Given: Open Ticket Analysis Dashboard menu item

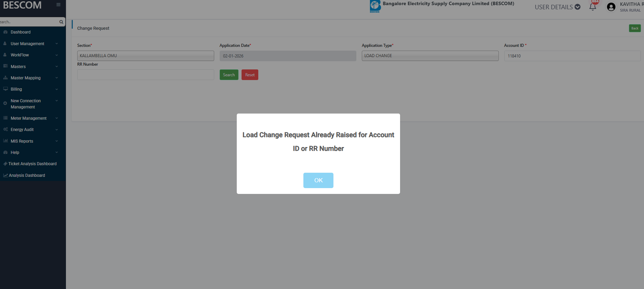Looking at the screenshot, I should [32, 164].
